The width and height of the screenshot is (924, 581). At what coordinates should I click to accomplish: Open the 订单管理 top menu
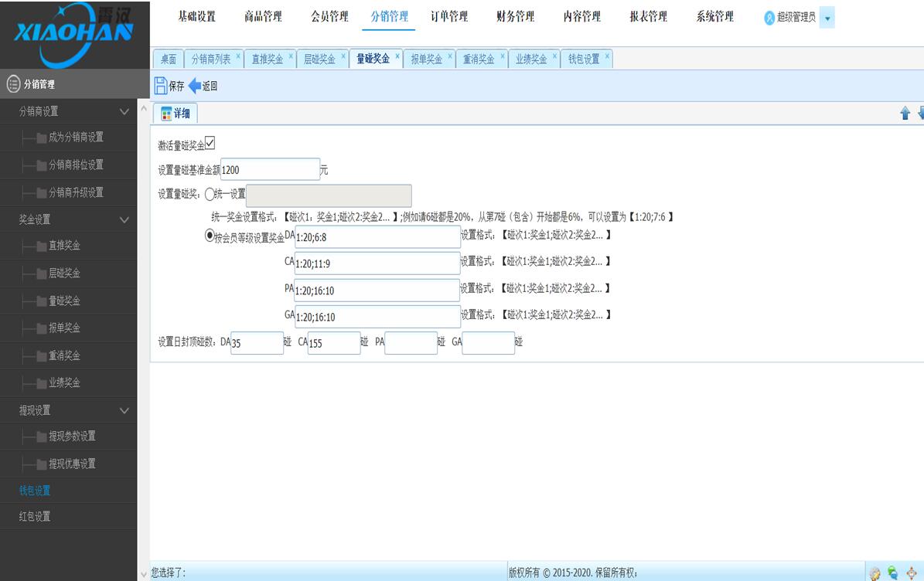(449, 16)
